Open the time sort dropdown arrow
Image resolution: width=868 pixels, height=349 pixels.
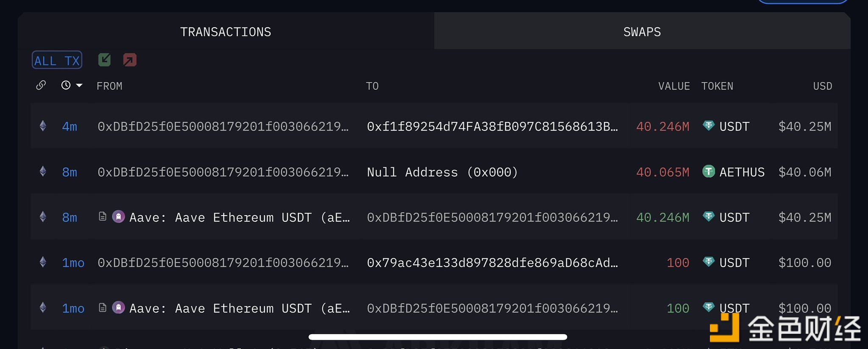79,86
